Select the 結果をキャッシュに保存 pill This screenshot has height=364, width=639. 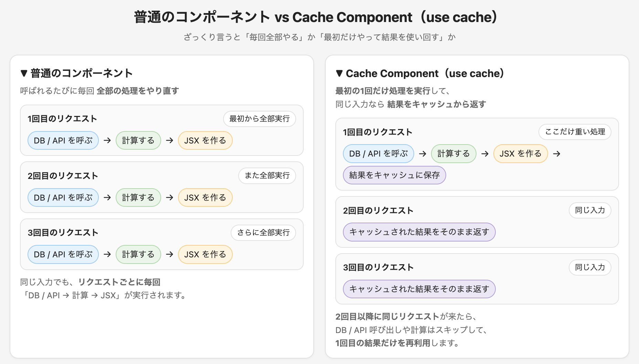tap(394, 175)
